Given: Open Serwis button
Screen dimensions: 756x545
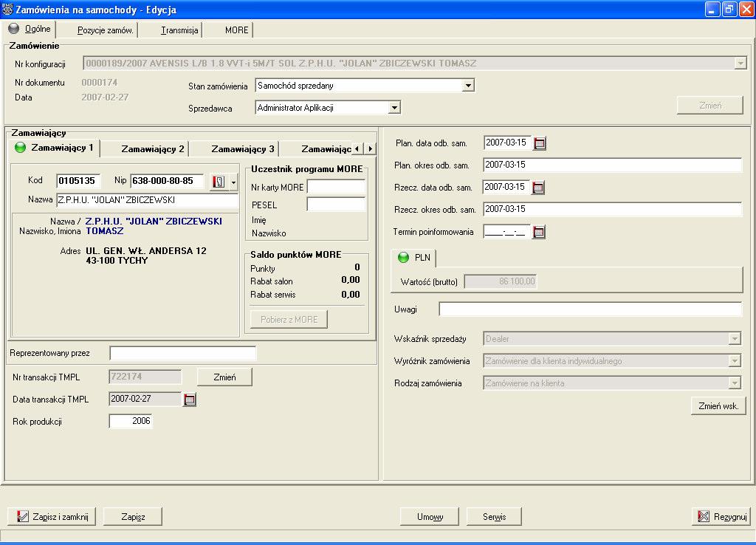Looking at the screenshot, I should pyautogui.click(x=494, y=516).
